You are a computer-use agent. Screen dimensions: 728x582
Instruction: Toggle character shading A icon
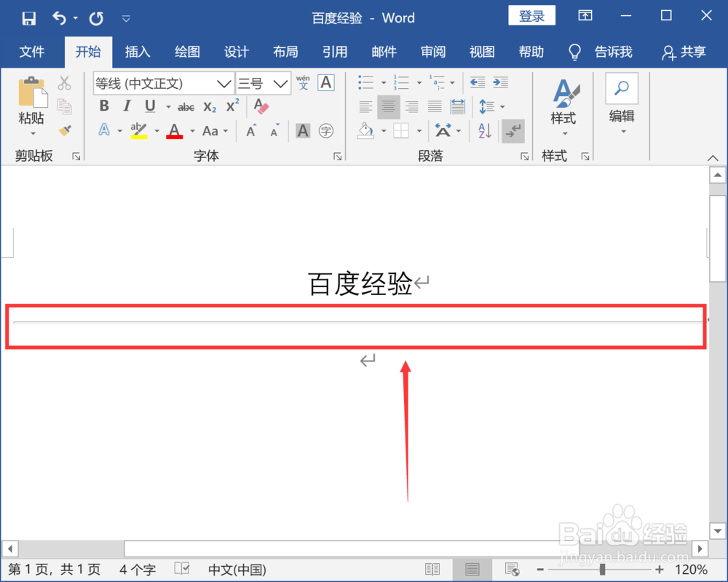(x=303, y=131)
